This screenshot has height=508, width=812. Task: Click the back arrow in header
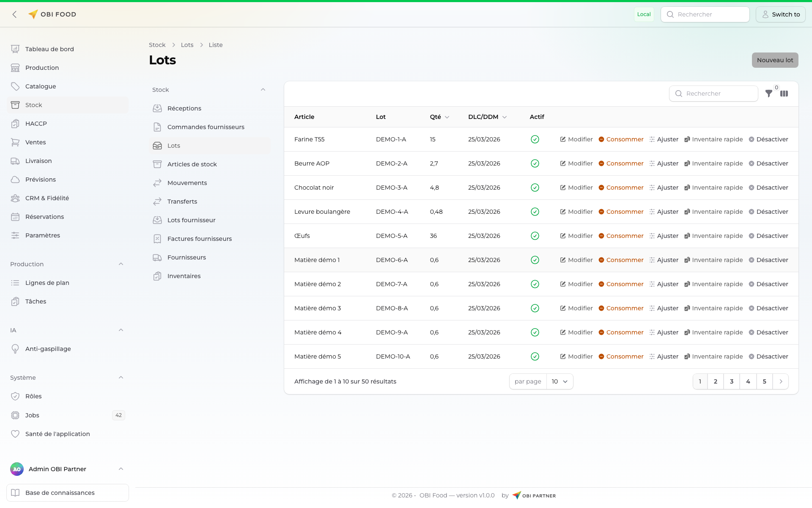(x=15, y=14)
